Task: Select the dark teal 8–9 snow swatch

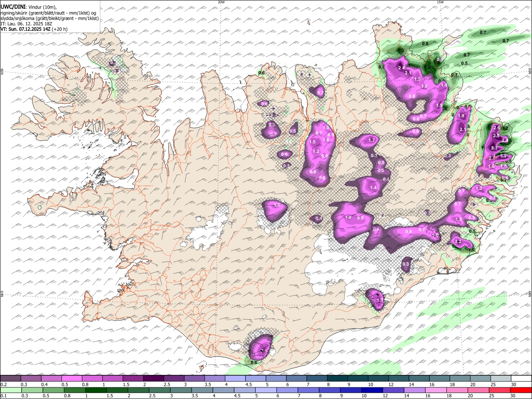Action: click(337, 379)
